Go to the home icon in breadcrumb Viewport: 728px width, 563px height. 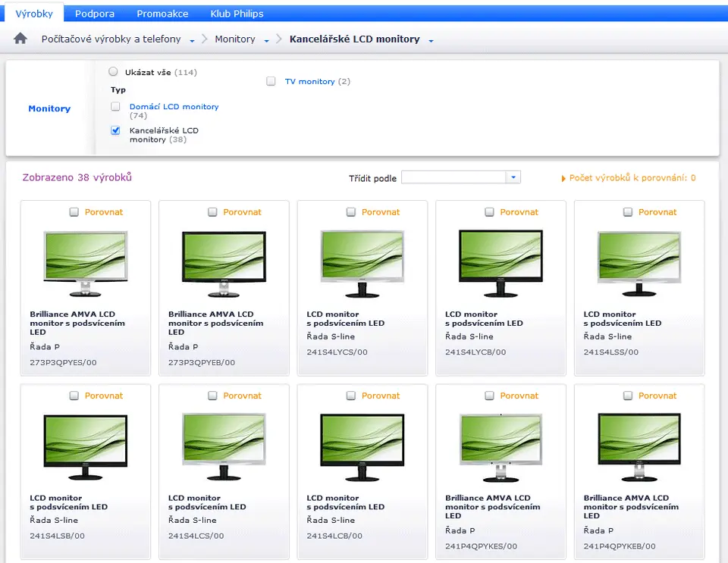point(20,39)
